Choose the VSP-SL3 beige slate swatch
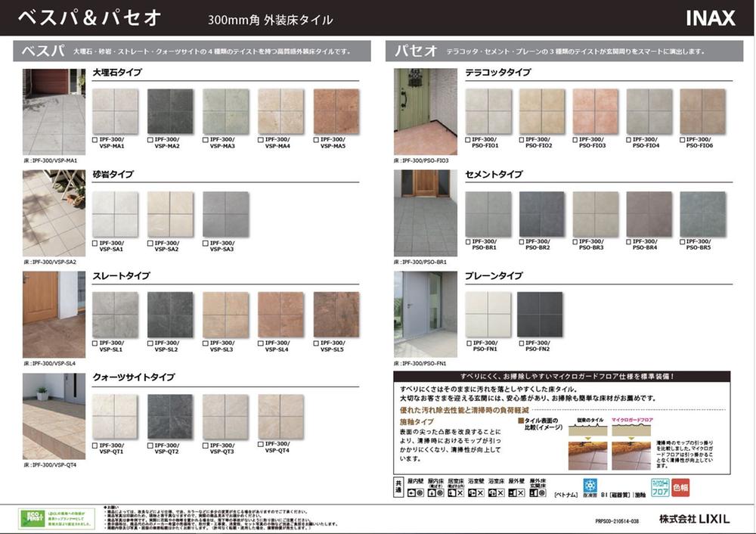756x534 pixels. pyautogui.click(x=225, y=315)
